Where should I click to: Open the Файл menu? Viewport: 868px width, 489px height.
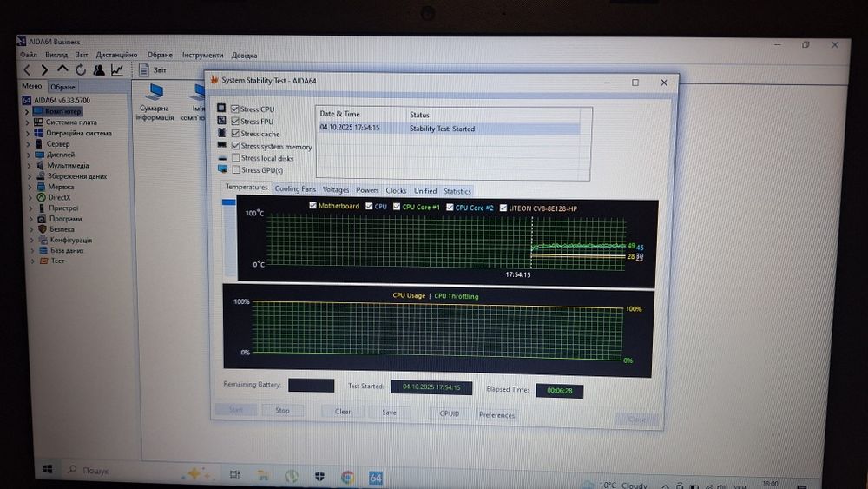pyautogui.click(x=29, y=55)
